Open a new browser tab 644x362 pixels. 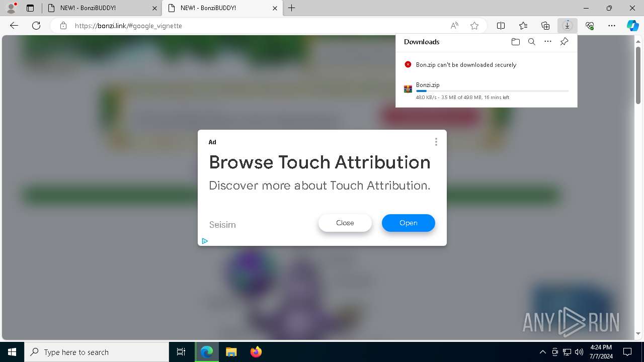click(x=292, y=8)
